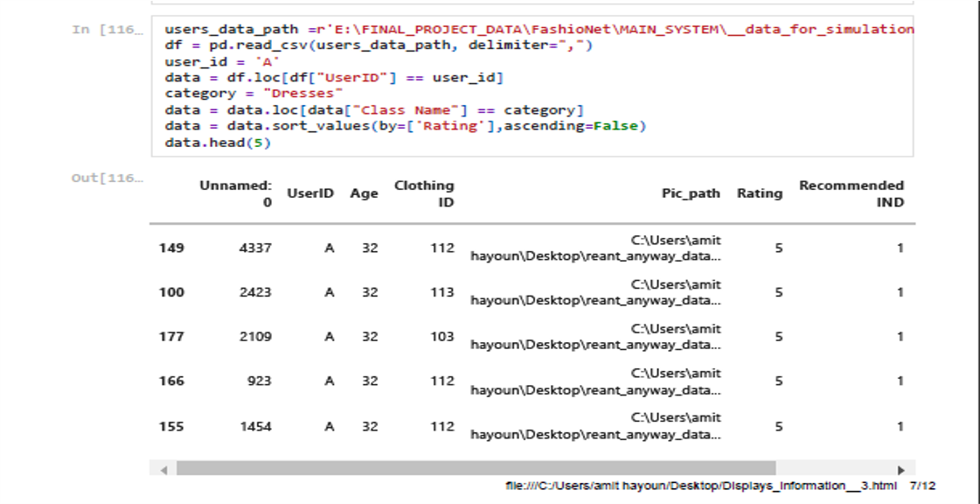
Task: Select row index 166
Action: [x=171, y=381]
